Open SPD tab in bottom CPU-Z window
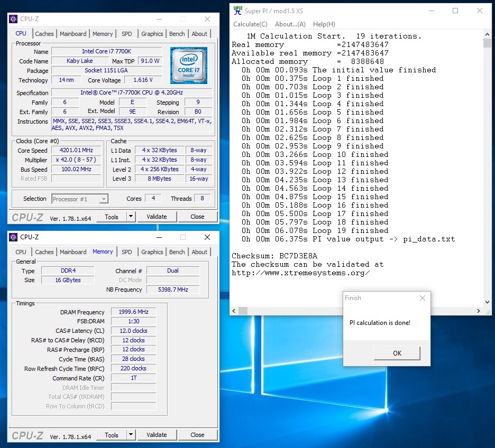The width and height of the screenshot is (495, 448). (126, 252)
